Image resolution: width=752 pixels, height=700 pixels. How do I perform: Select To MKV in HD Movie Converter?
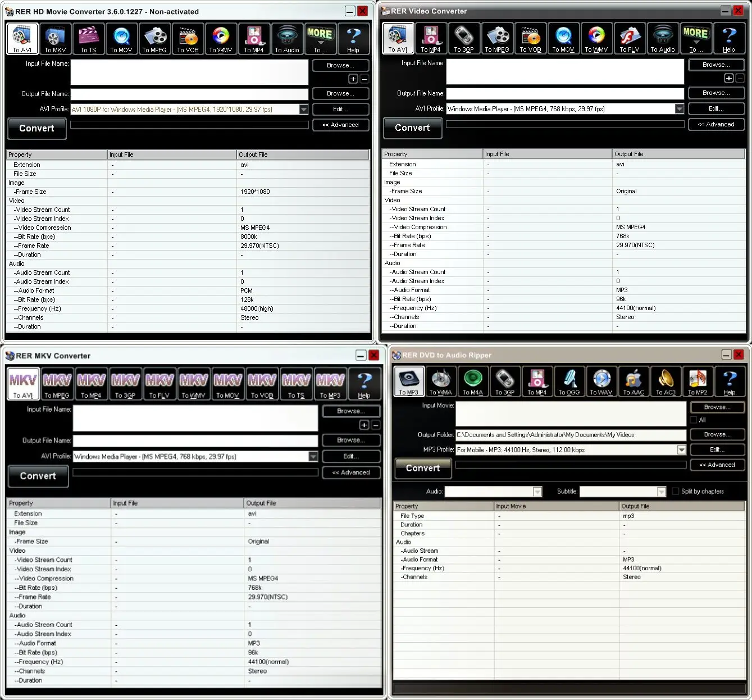click(x=56, y=39)
